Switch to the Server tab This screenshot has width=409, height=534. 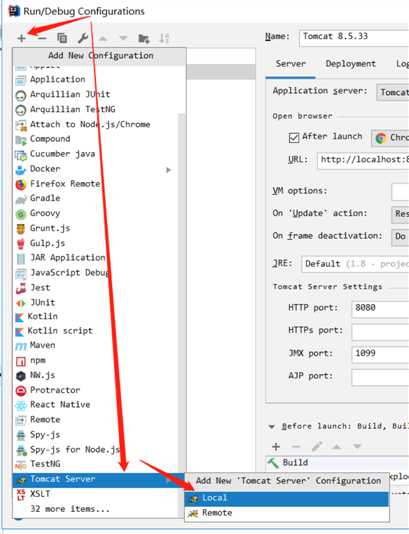(x=290, y=64)
